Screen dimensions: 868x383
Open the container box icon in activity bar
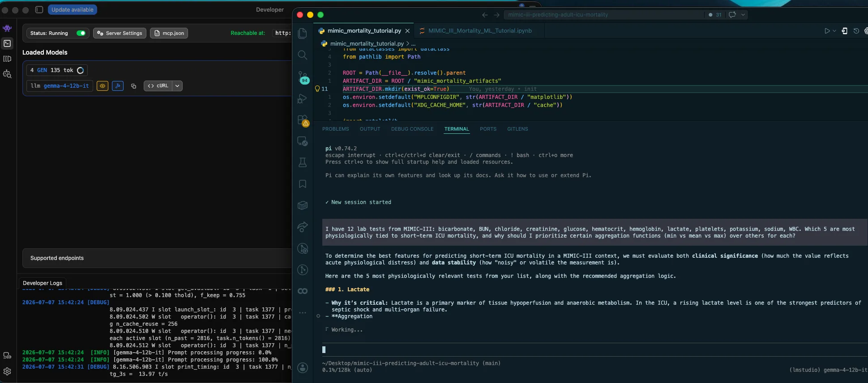pos(303,205)
